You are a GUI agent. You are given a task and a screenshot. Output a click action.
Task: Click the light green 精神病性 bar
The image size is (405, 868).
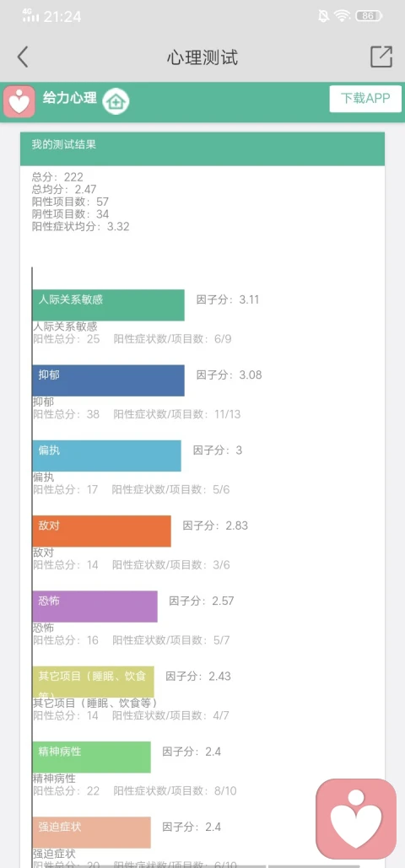(91, 757)
